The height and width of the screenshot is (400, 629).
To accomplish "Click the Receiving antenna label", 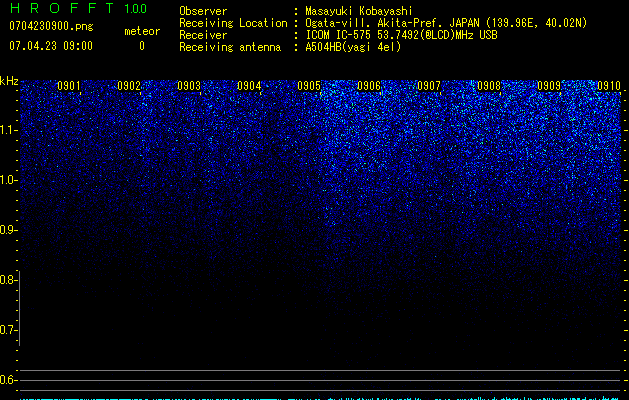I will (230, 47).
